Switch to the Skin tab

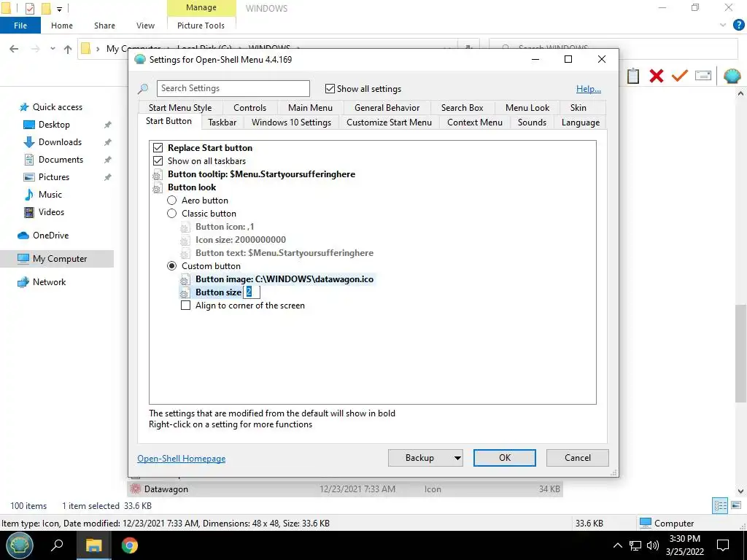[x=578, y=108]
